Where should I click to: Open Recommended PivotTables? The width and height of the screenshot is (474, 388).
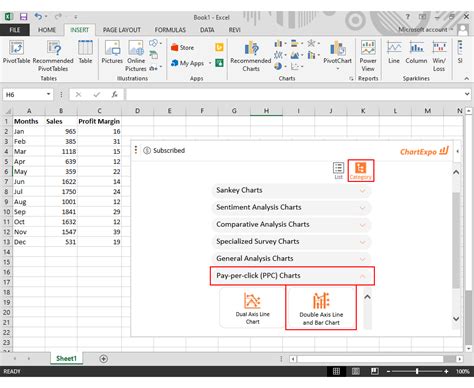click(53, 56)
